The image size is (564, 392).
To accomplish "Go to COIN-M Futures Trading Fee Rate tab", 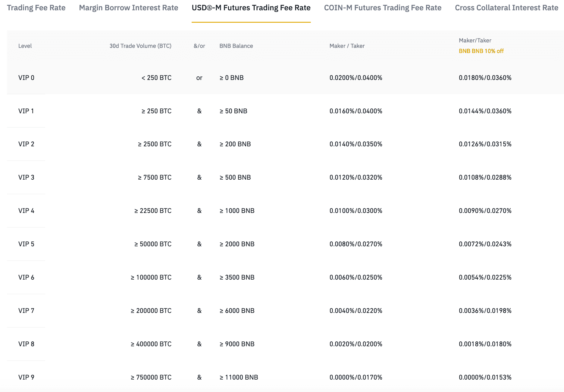I will point(383,8).
